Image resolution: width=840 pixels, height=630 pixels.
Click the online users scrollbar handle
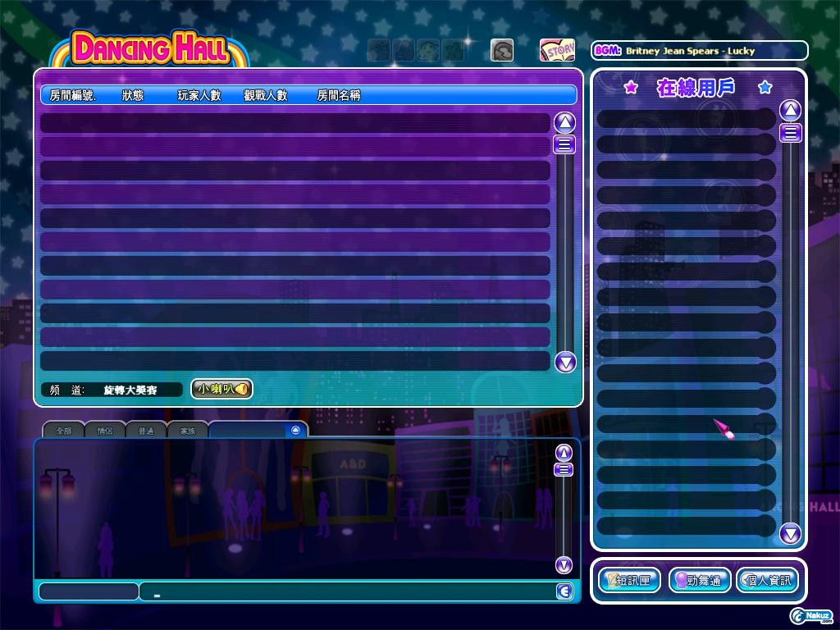pos(790,132)
